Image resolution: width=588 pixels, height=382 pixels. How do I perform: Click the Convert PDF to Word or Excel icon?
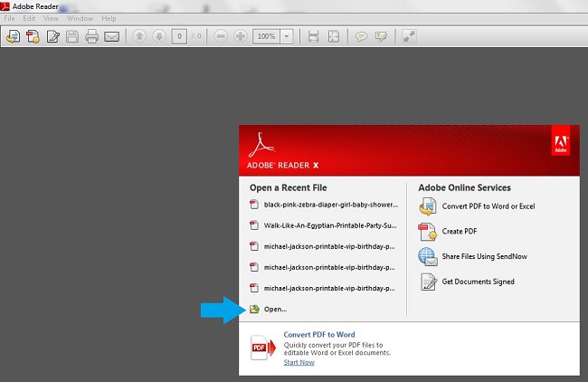428,206
